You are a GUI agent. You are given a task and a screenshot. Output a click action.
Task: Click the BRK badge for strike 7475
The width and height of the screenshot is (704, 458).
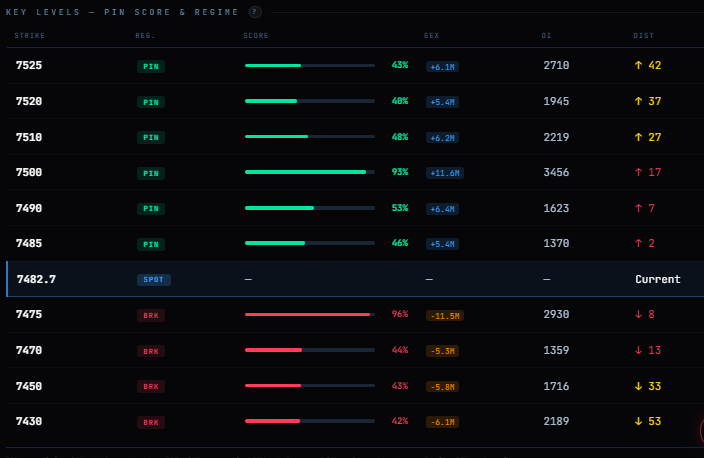tap(151, 316)
